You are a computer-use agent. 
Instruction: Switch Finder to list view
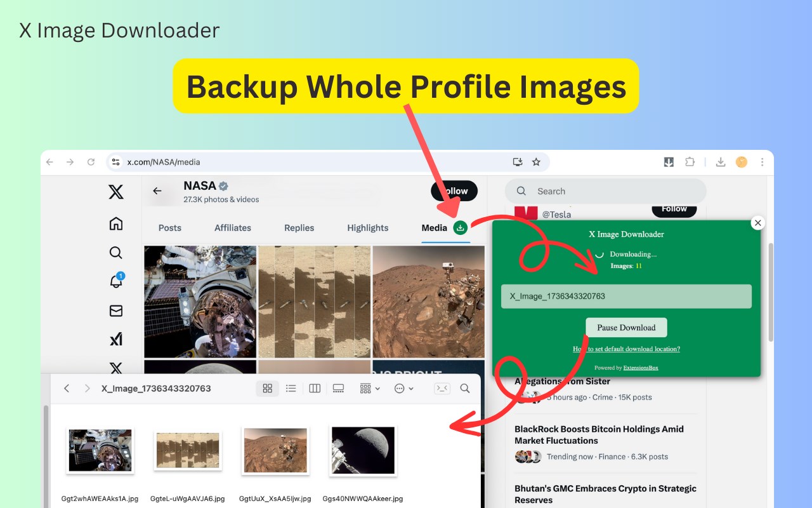(291, 388)
